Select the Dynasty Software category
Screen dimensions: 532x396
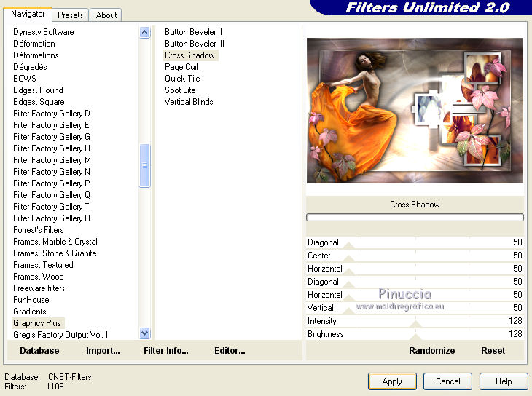click(44, 32)
